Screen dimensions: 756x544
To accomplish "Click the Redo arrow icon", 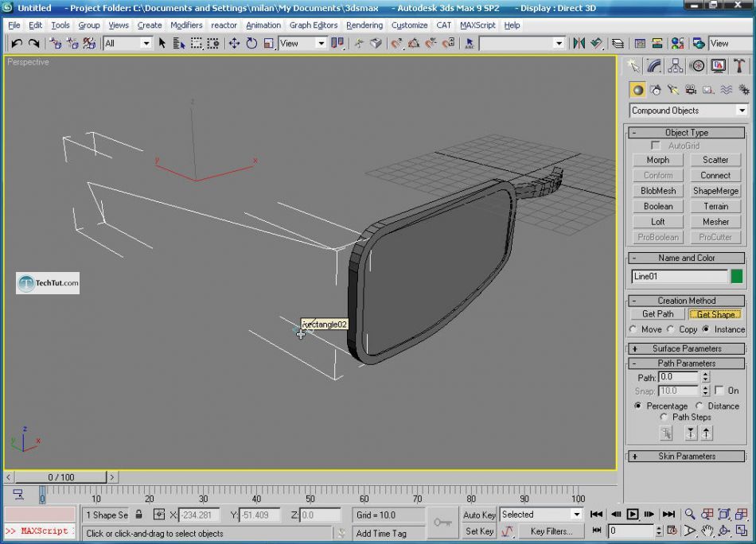I will (x=33, y=44).
